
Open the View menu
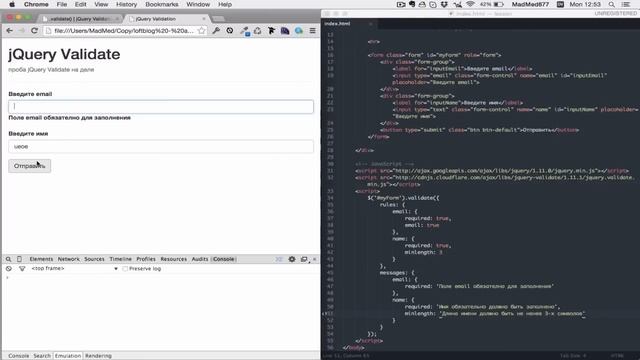pyautogui.click(x=101, y=4)
